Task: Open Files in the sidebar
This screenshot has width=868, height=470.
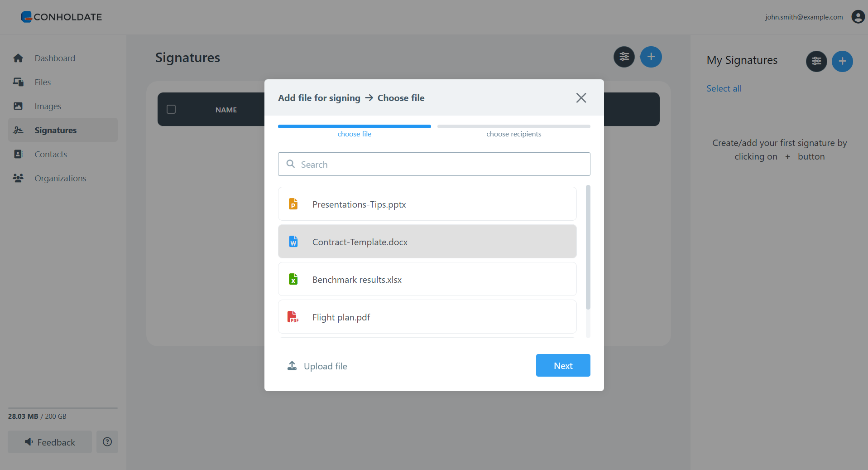Action: point(43,82)
